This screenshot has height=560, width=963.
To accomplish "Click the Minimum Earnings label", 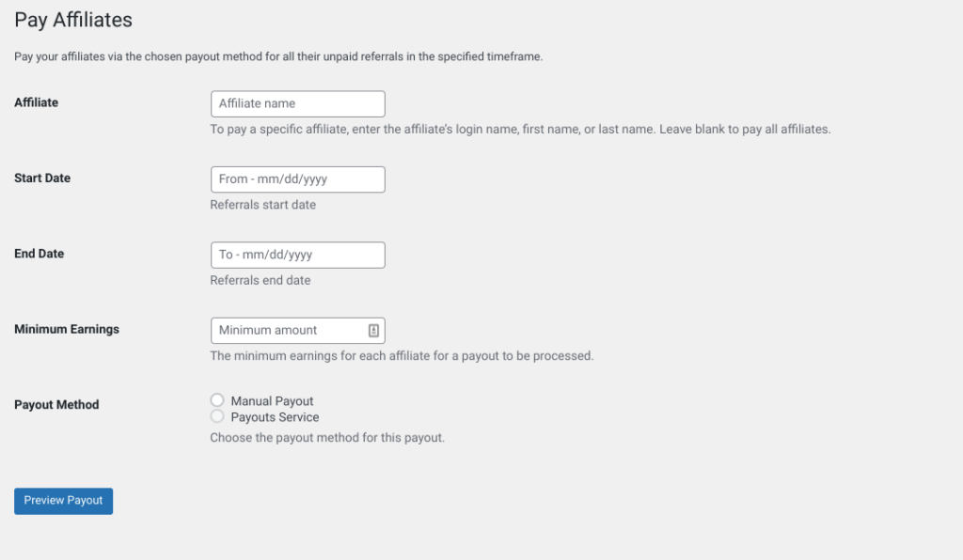I will [67, 329].
